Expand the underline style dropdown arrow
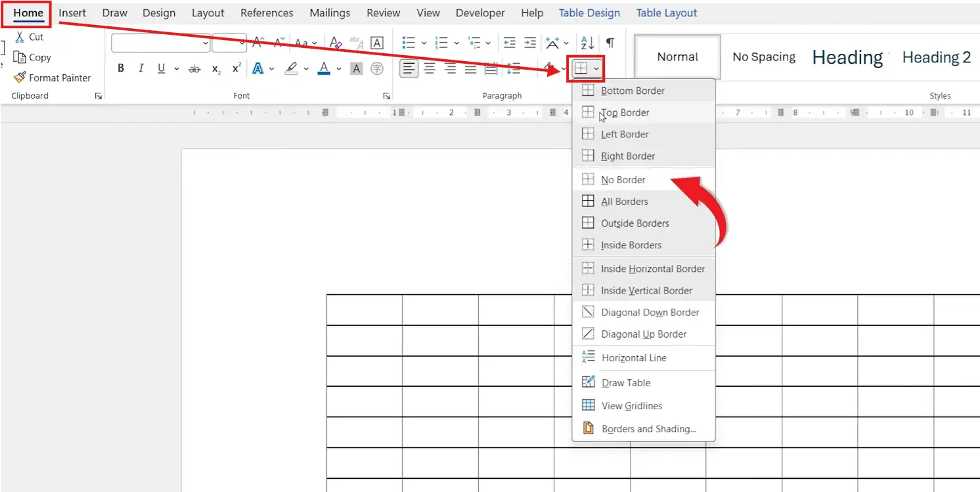Screen dimensions: 980x492 [177, 69]
